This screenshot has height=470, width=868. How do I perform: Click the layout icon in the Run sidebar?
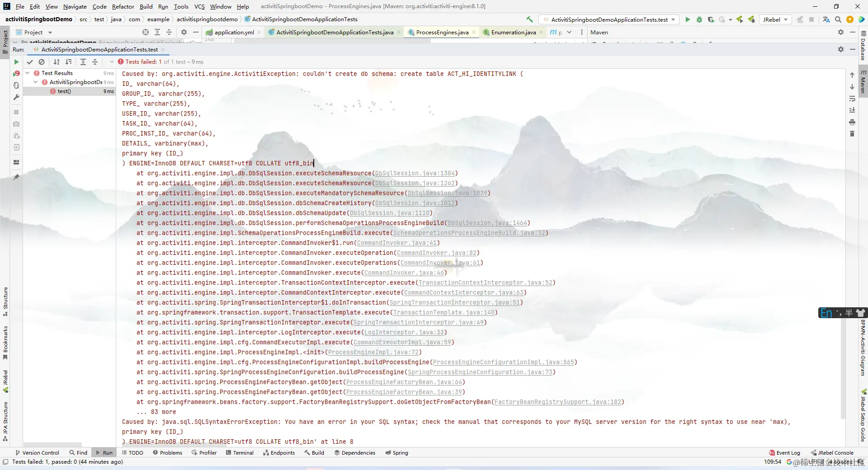click(16, 162)
